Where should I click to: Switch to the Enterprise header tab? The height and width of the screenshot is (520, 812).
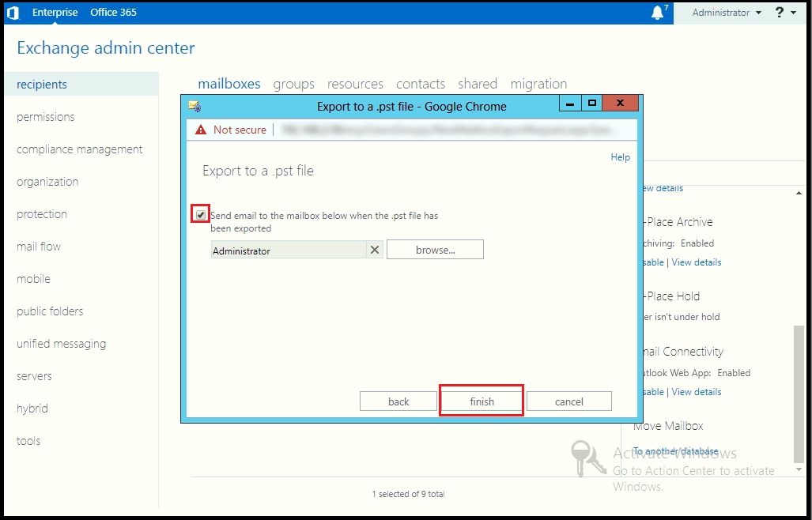pyautogui.click(x=55, y=13)
